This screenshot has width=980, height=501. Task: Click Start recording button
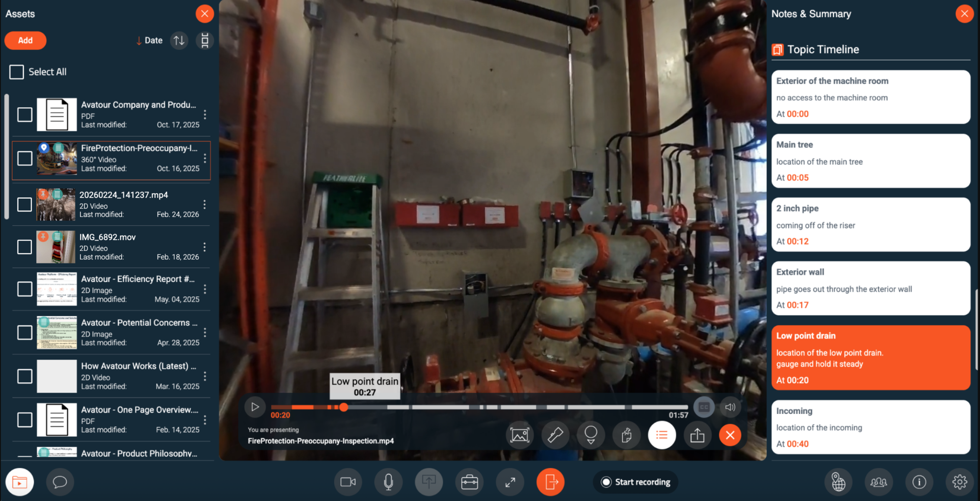(x=635, y=482)
